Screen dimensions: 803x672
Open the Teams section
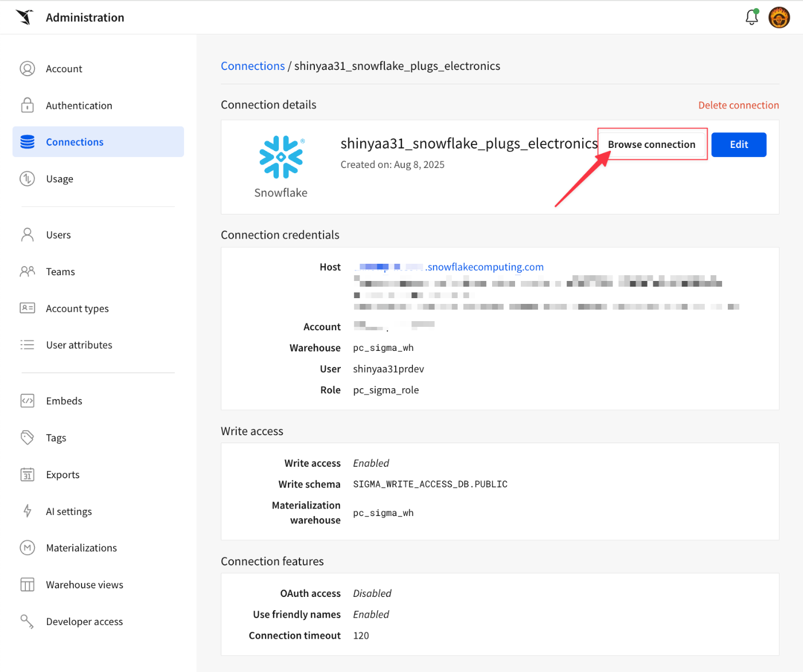(98, 272)
